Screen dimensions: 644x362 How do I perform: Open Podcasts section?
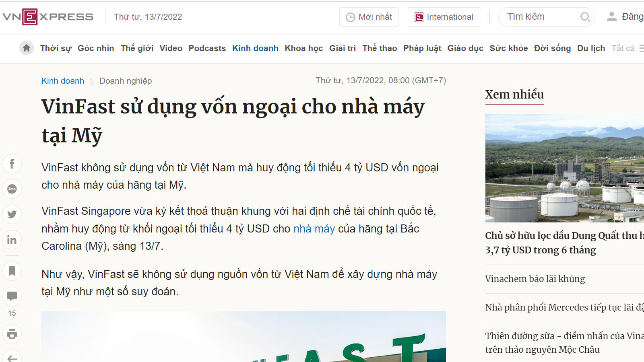tap(207, 48)
